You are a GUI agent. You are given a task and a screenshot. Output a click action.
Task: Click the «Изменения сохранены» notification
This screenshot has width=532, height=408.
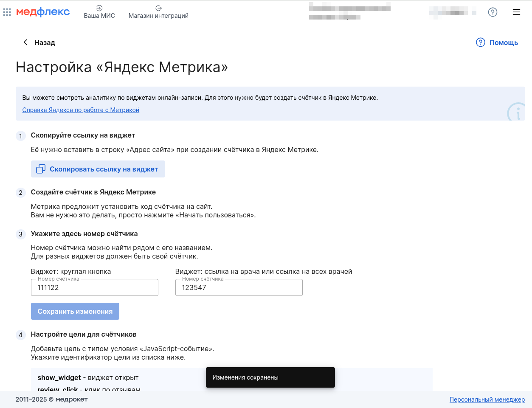[270, 377]
